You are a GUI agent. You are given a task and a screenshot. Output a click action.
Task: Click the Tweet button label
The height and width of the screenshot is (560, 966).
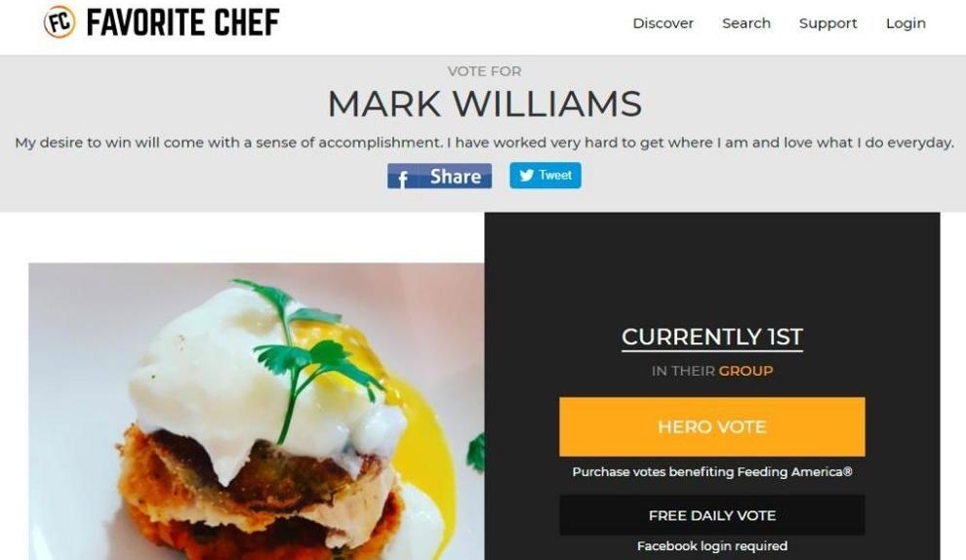[x=555, y=175]
